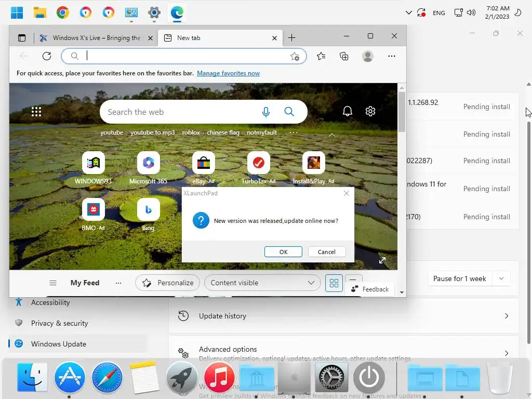The width and height of the screenshot is (532, 399).
Task: Open the Edge Collections icon
Action: (x=344, y=56)
